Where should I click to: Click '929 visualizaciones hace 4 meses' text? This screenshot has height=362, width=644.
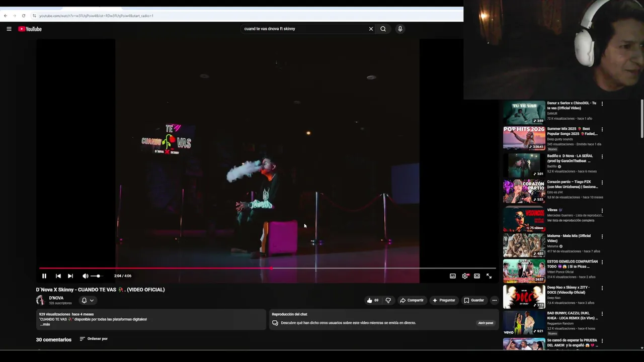click(x=66, y=314)
